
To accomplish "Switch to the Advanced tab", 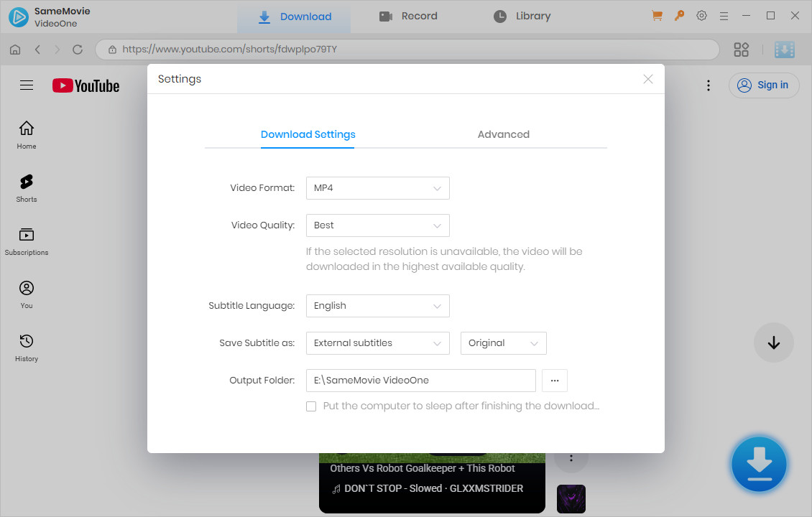I will tap(503, 134).
